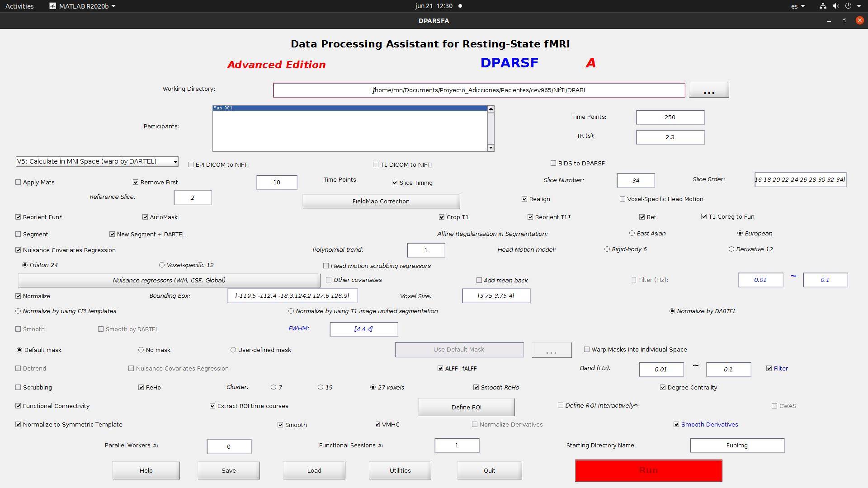Open the system power menu
This screenshot has height=488, width=868.
(849, 6)
